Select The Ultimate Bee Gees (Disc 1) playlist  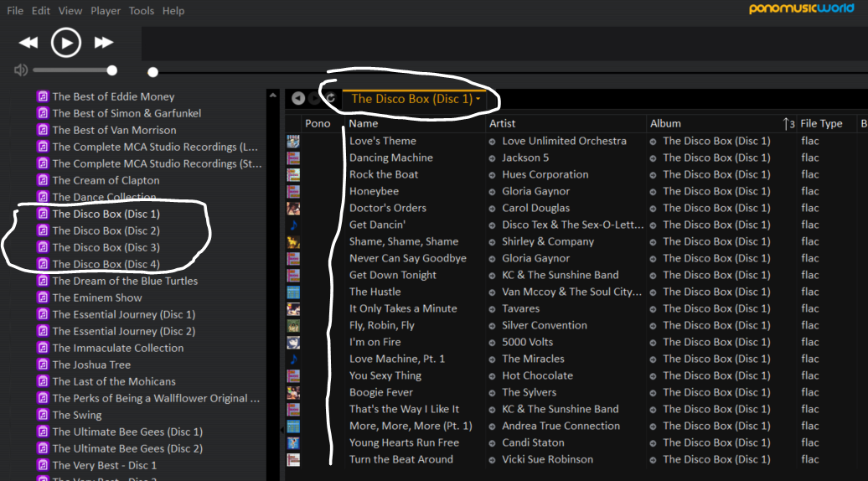[127, 432]
